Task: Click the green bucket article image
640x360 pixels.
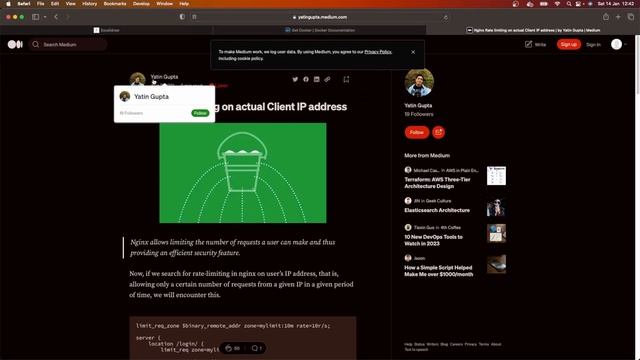Action: click(x=243, y=173)
